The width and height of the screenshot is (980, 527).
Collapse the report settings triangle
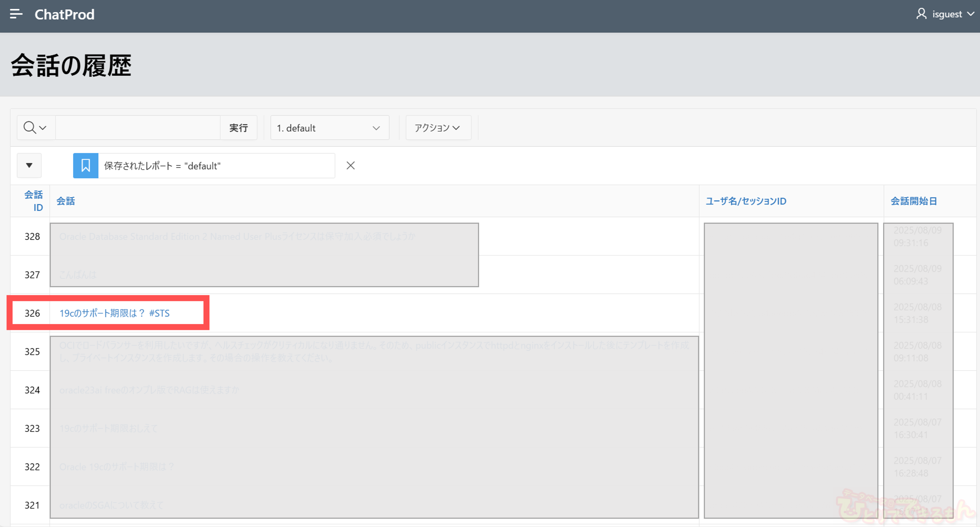(29, 165)
